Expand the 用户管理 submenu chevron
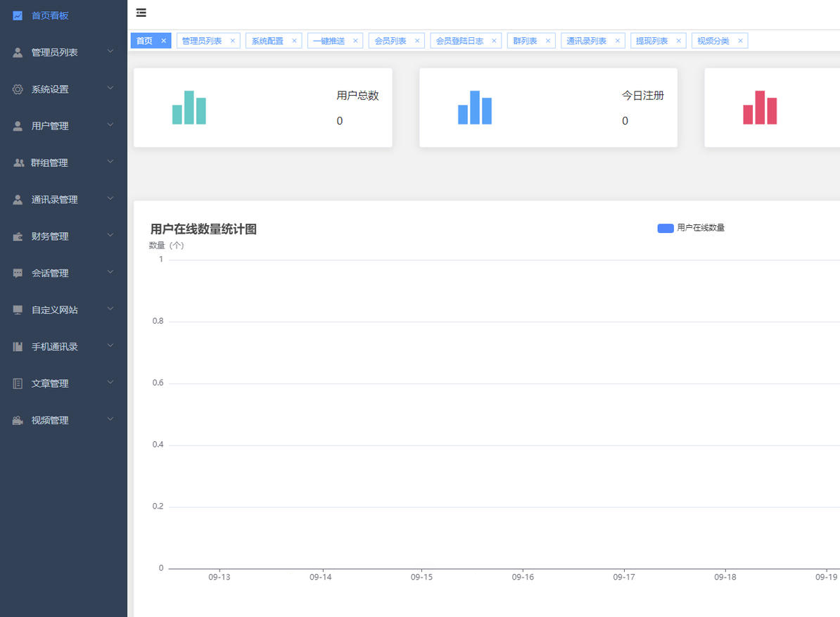 110,125
